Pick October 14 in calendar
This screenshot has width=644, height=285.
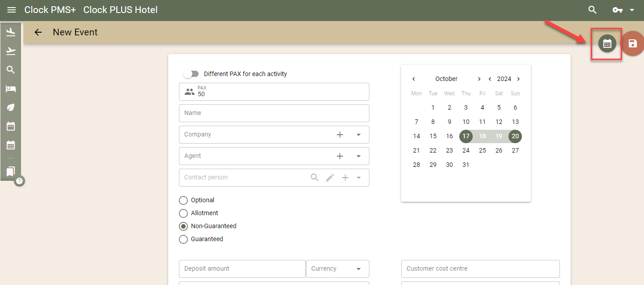[x=416, y=136]
